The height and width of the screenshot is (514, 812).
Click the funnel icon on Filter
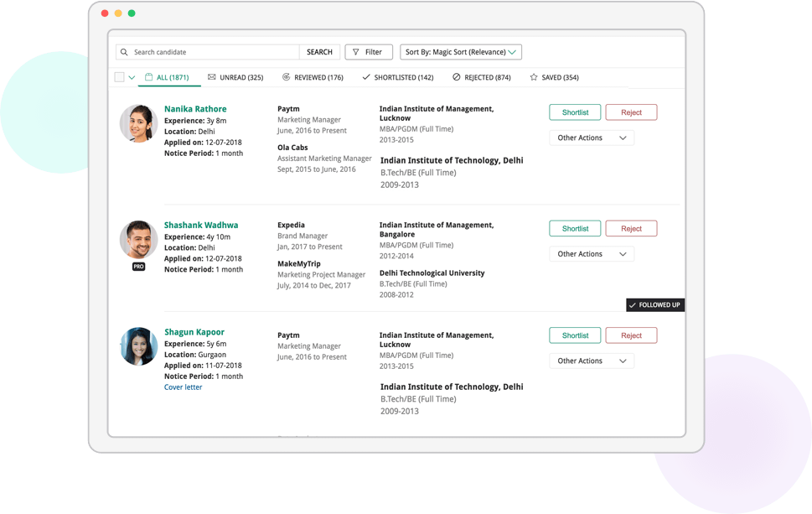coord(356,52)
